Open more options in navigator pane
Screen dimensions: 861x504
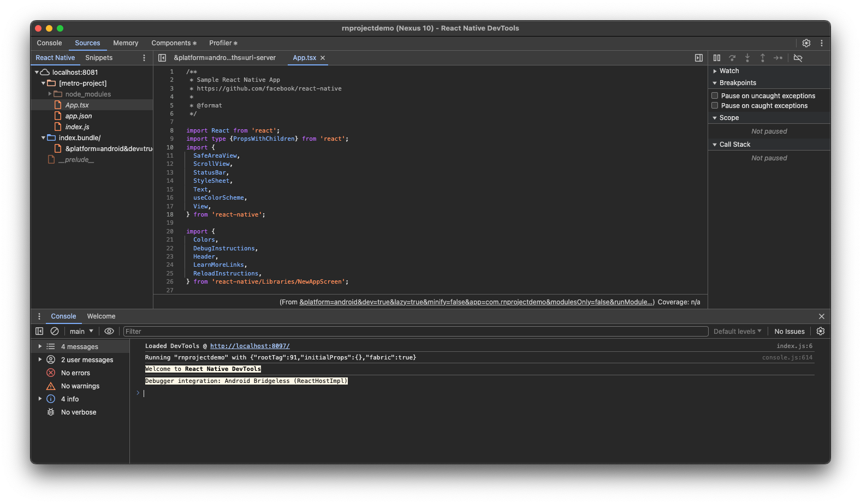[144, 58]
